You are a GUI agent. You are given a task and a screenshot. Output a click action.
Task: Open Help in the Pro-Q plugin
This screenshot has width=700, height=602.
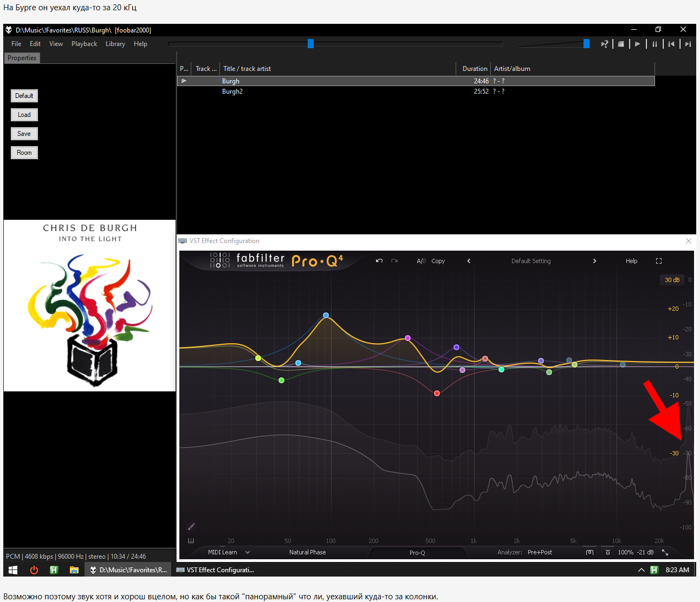coord(632,261)
